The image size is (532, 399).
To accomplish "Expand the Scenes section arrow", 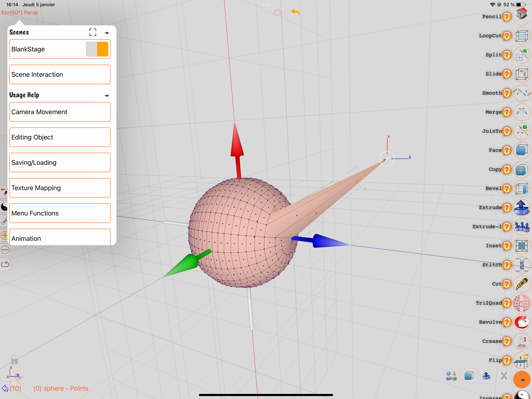I will point(107,33).
